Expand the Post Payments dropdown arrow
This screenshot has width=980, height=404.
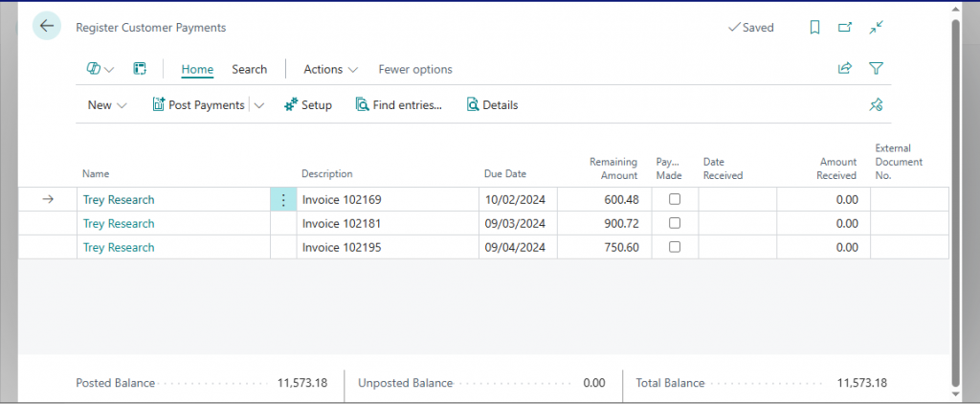259,105
